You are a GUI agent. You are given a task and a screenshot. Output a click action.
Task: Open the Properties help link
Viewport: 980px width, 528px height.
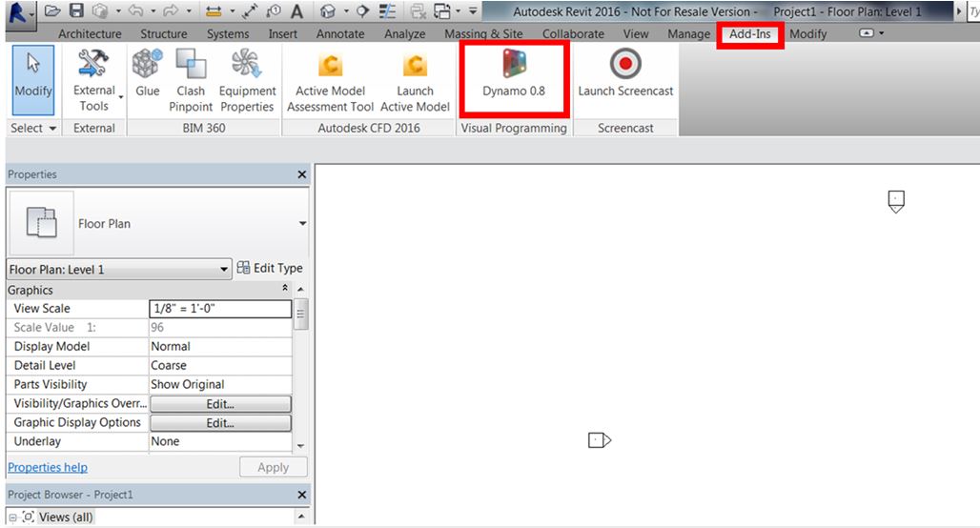48,467
